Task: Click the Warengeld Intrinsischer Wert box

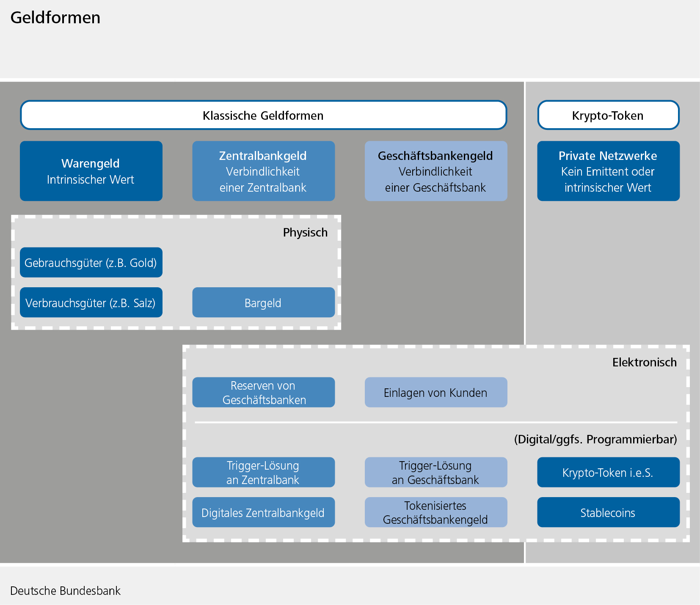Action: pyautogui.click(x=91, y=171)
